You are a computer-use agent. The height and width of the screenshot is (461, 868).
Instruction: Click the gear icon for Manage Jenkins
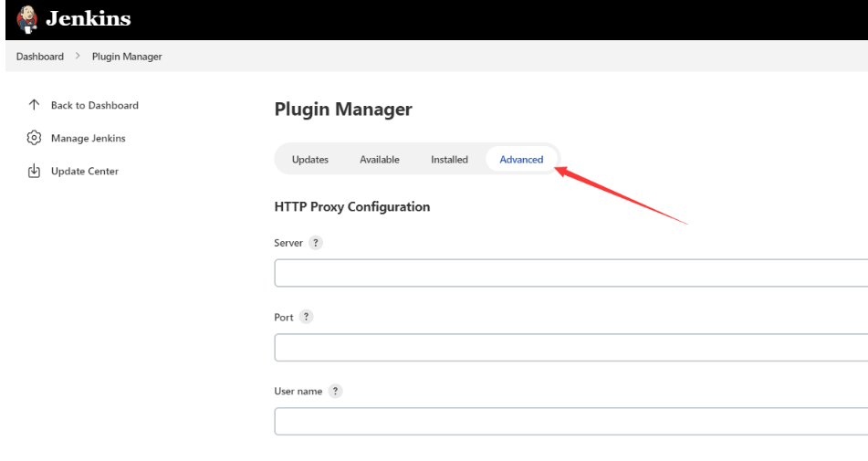pos(34,138)
